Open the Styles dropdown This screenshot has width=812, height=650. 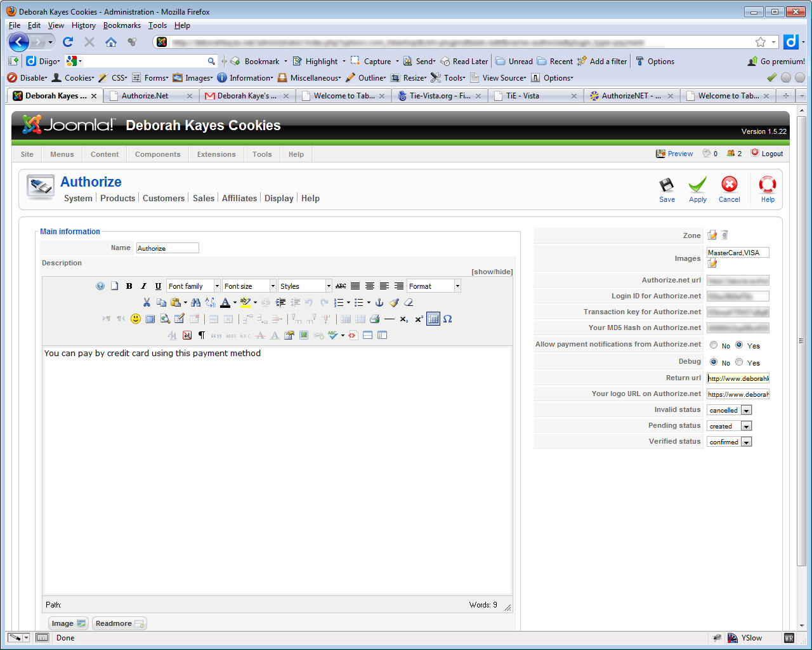[x=305, y=286]
